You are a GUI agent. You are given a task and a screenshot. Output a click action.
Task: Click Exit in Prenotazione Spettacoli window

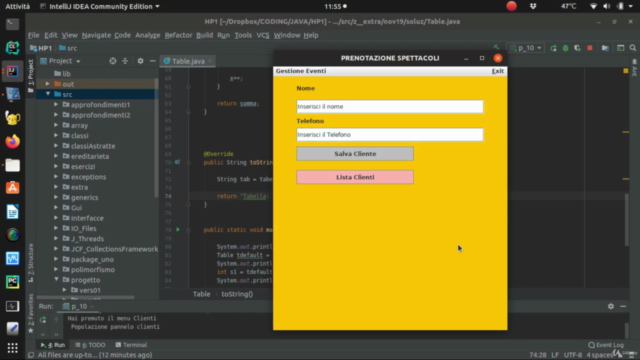pos(498,71)
